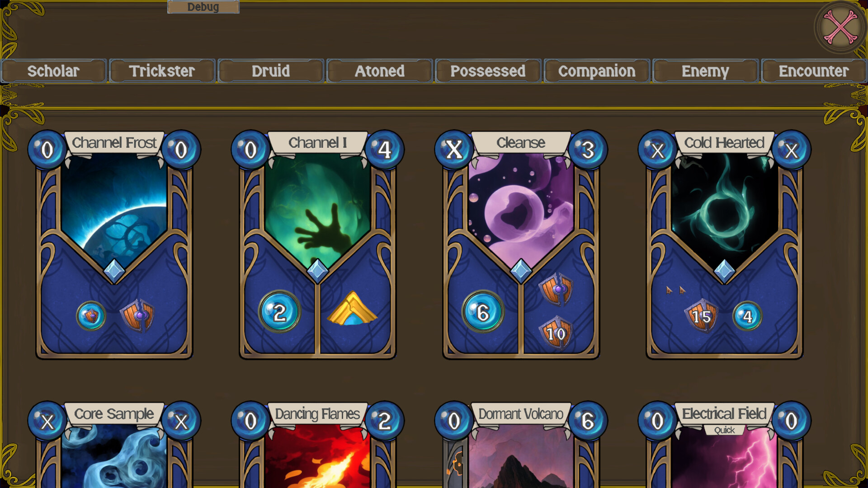868x488 pixels.
Task: Show the Possessed cards tab
Action: tap(488, 71)
